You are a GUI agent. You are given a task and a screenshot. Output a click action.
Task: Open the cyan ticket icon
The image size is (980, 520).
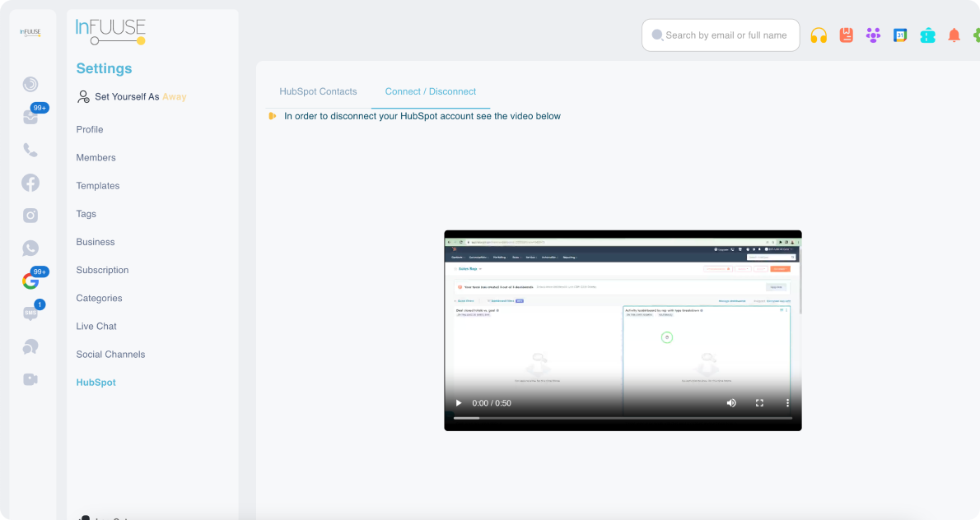point(927,35)
